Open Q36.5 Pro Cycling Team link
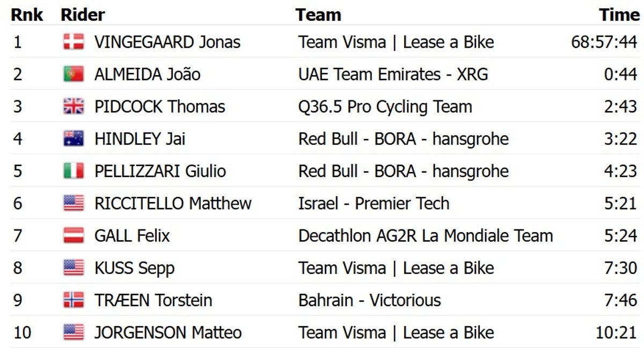Image resolution: width=644 pixels, height=348 pixels. [385, 106]
